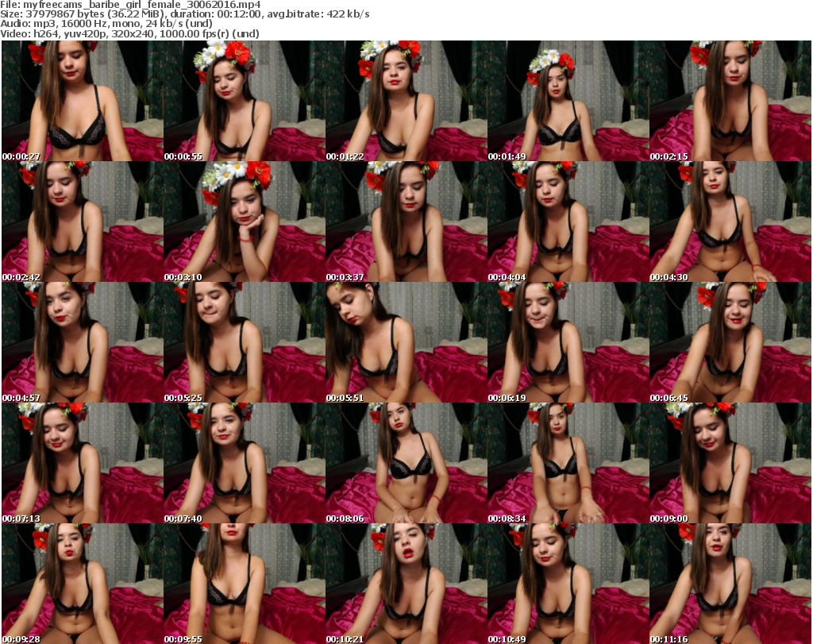Open the thumbnail stamped 00:01:22
The image size is (813, 644).
[x=406, y=101]
